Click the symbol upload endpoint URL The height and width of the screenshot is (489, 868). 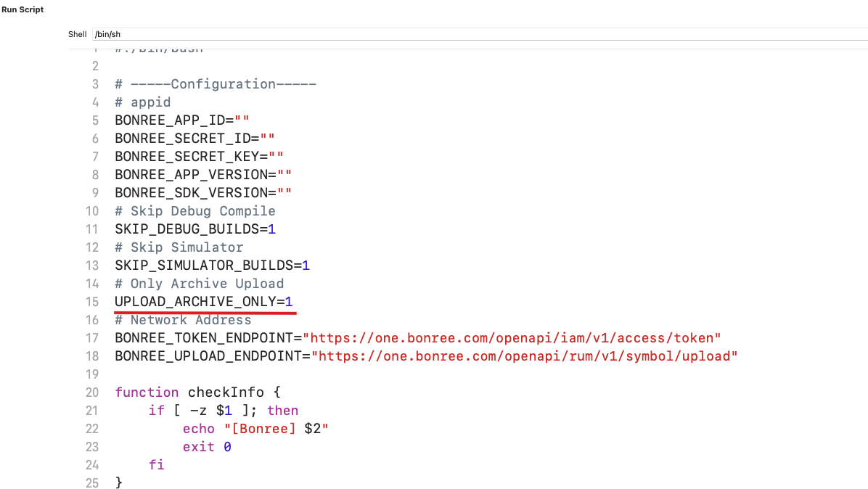tap(524, 356)
